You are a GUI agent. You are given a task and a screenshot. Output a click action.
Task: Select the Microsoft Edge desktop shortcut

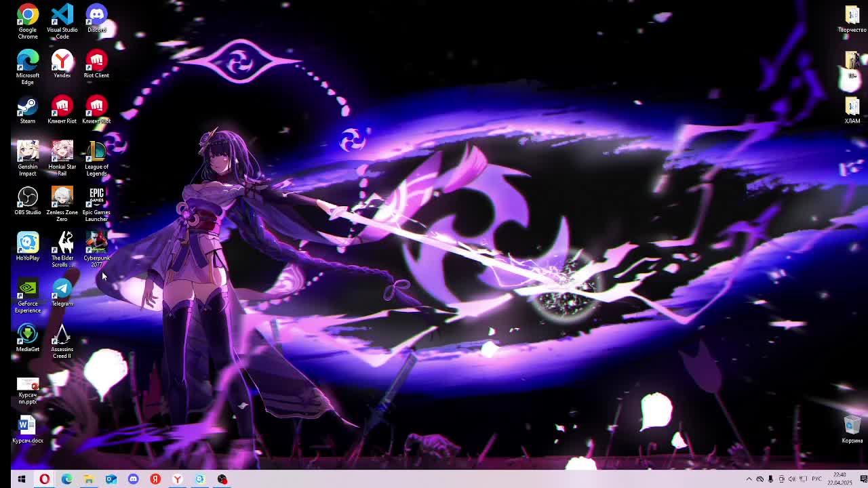point(28,66)
